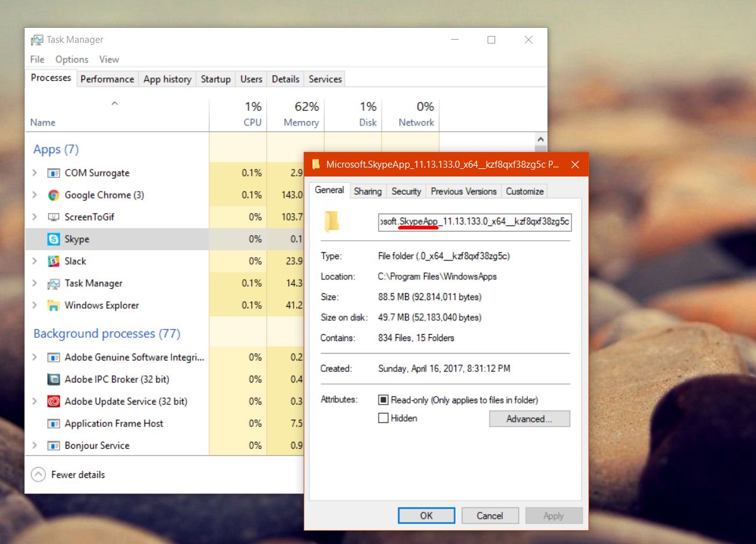Open the Options menu in Task Manager
Screen dimensions: 756x544
coord(72,59)
